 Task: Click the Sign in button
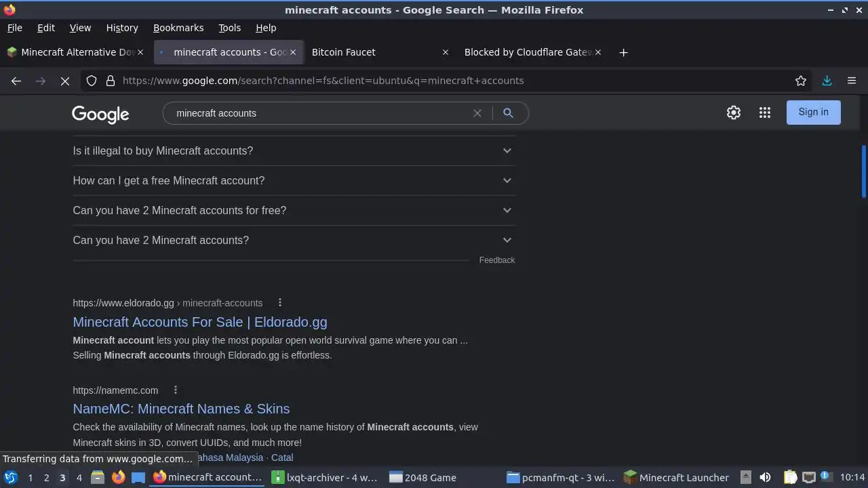(x=813, y=113)
